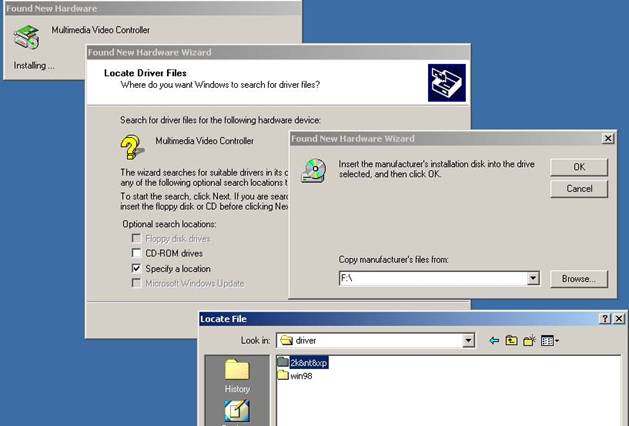Image resolution: width=629 pixels, height=426 pixels.
Task: Close the Found New Hardware Wizard dialog
Action: [x=608, y=138]
